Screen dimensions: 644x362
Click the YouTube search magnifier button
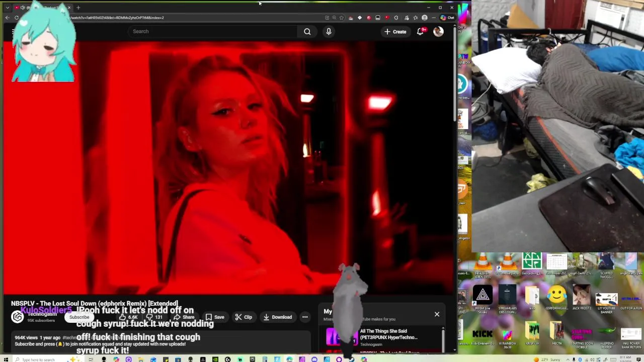click(307, 31)
